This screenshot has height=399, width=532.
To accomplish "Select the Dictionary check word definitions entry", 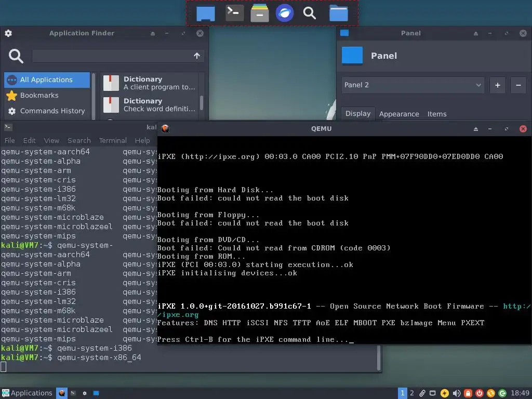I will click(x=149, y=105).
